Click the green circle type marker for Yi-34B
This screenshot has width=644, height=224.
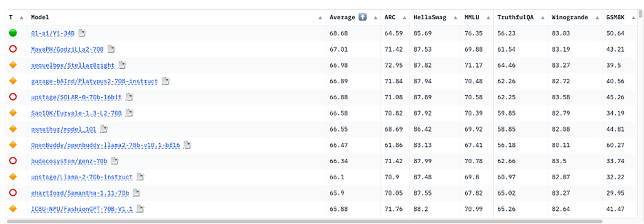13,33
